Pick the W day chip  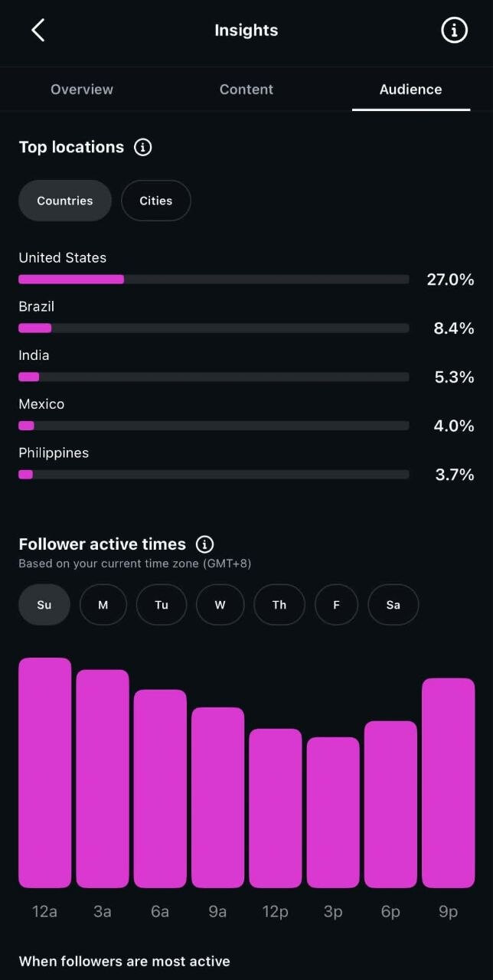click(x=220, y=605)
